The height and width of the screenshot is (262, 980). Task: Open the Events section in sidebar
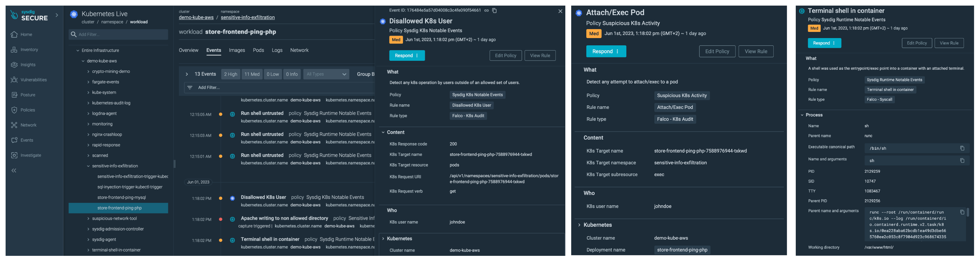(22, 140)
